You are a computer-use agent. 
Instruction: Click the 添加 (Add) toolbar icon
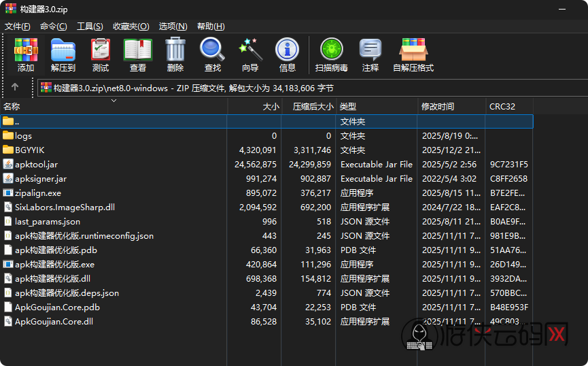tap(26, 54)
